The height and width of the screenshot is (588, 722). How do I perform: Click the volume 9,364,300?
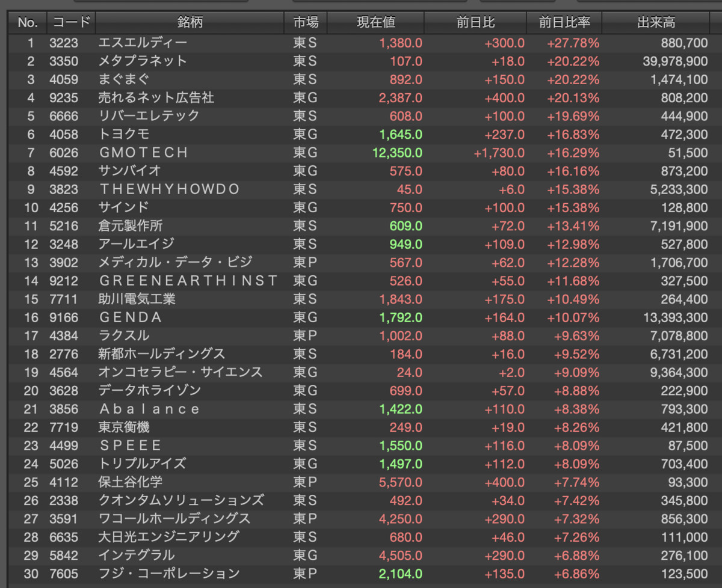pos(679,372)
